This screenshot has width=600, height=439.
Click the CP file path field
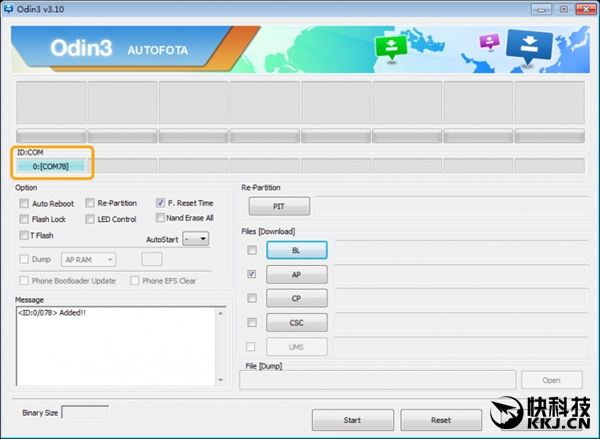[462, 298]
